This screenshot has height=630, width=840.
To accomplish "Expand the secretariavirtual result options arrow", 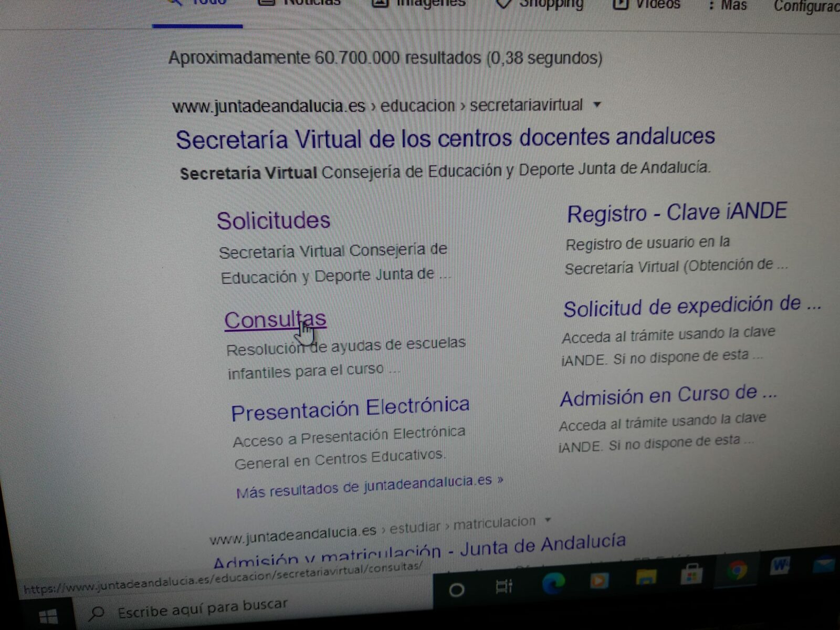I will 597,104.
